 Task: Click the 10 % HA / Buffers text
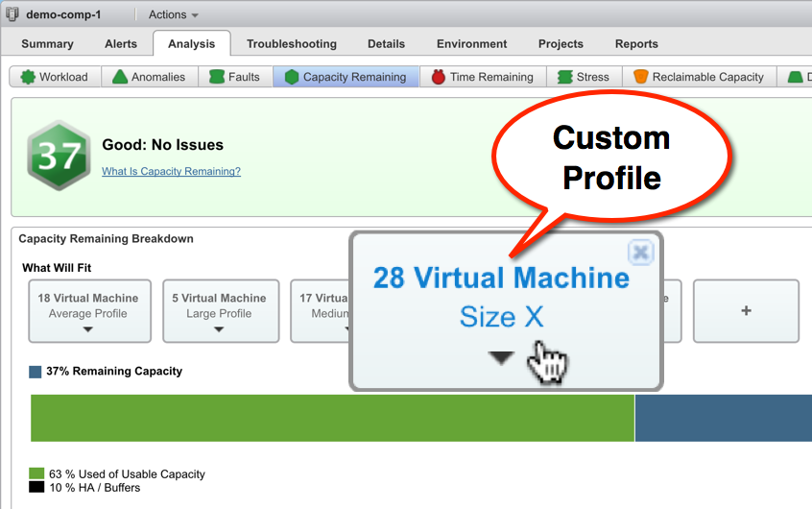click(x=95, y=488)
